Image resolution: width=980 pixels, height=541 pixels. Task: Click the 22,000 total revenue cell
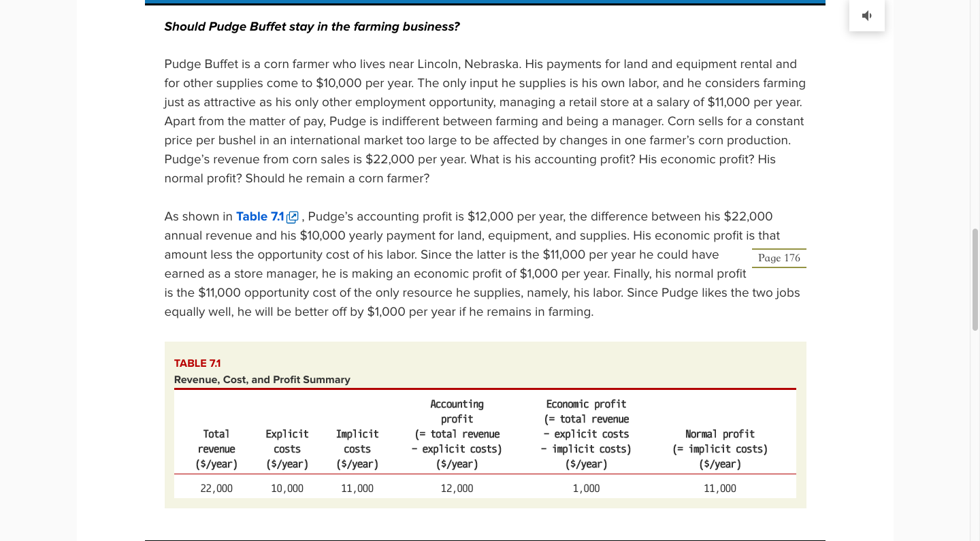(x=216, y=489)
